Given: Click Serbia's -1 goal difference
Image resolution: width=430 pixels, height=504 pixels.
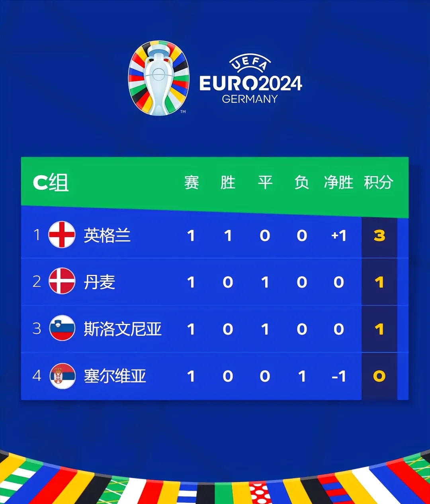Looking at the screenshot, I should pyautogui.click(x=339, y=376).
